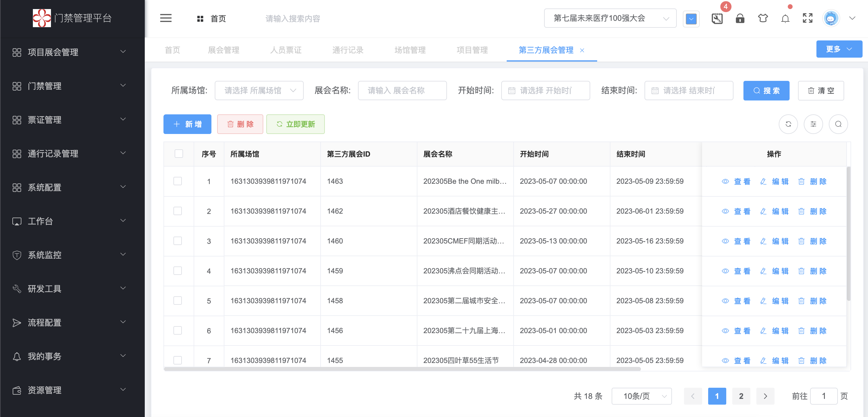The width and height of the screenshot is (868, 417).
Task: Open the 10条/页 page size dropdown
Action: coord(641,396)
